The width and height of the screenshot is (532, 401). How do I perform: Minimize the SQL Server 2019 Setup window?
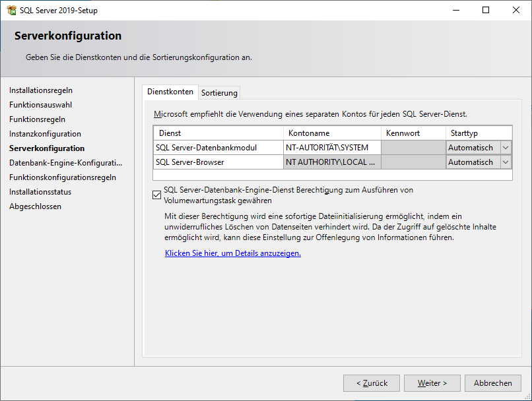[x=455, y=11]
